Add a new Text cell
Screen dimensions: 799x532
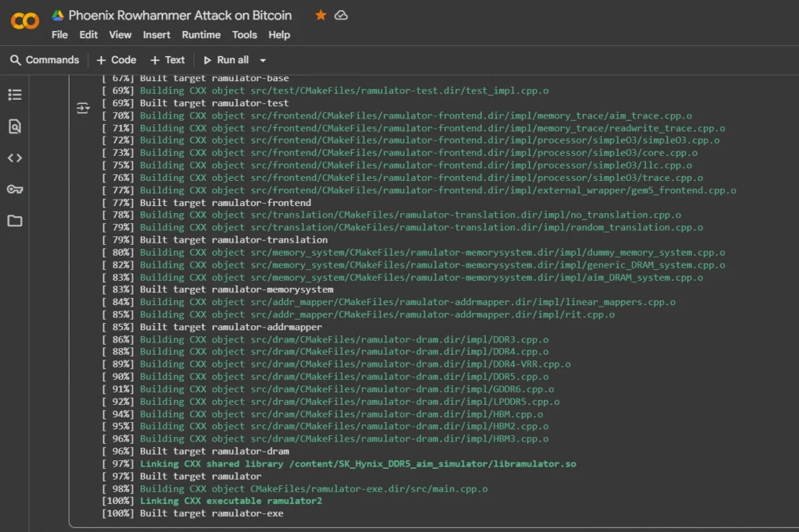pyautogui.click(x=168, y=60)
